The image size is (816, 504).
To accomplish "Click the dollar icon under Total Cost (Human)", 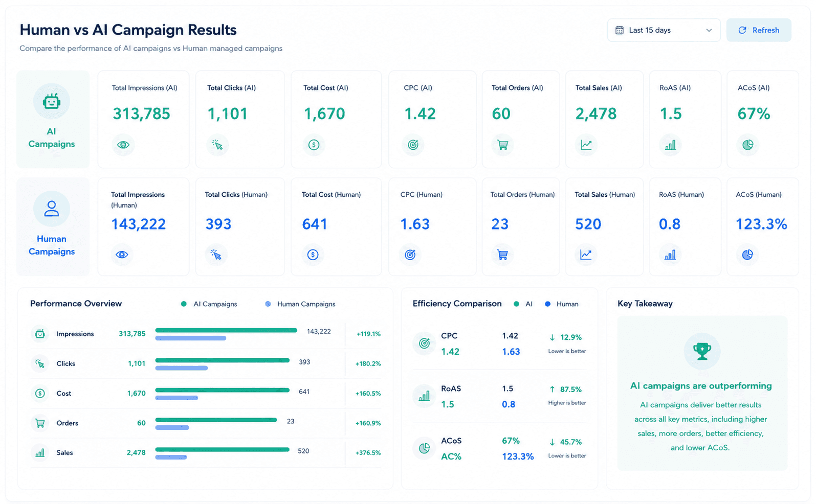I will coord(313,255).
